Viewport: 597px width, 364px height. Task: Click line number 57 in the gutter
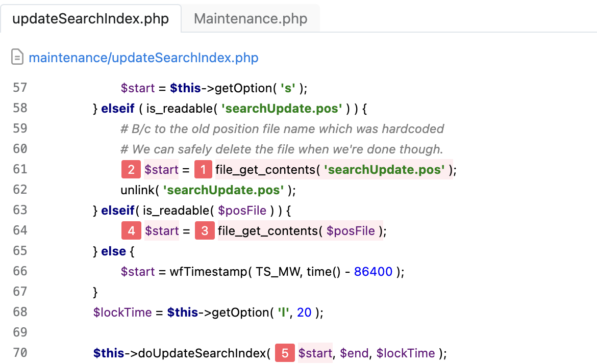pos(20,88)
